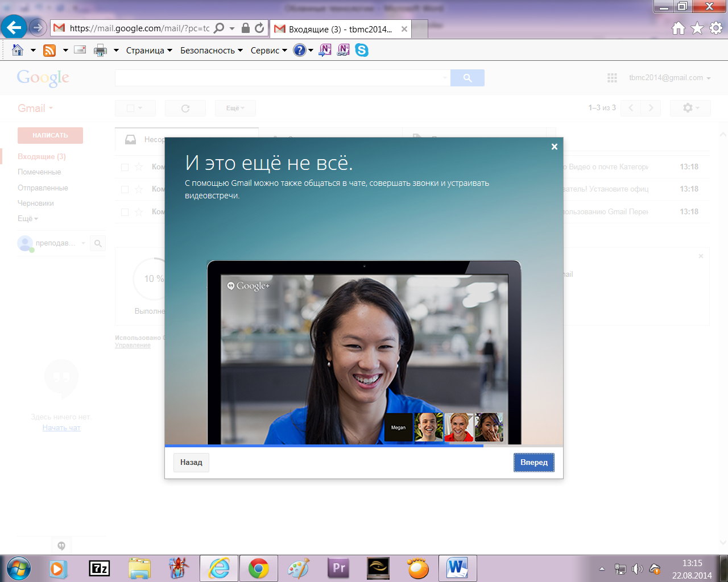Image resolution: width=728 pixels, height=582 pixels.
Task: Open the Сервис dropdown menu
Action: click(269, 50)
